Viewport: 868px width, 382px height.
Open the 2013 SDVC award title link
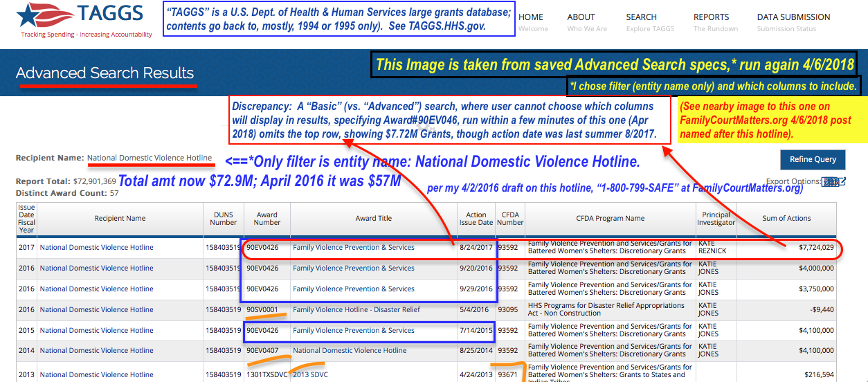click(310, 374)
